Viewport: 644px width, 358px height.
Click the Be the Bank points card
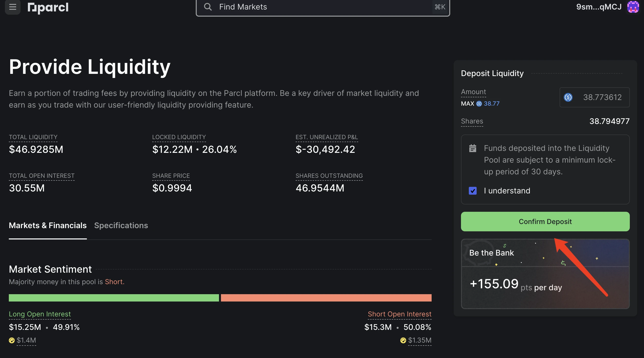545,274
